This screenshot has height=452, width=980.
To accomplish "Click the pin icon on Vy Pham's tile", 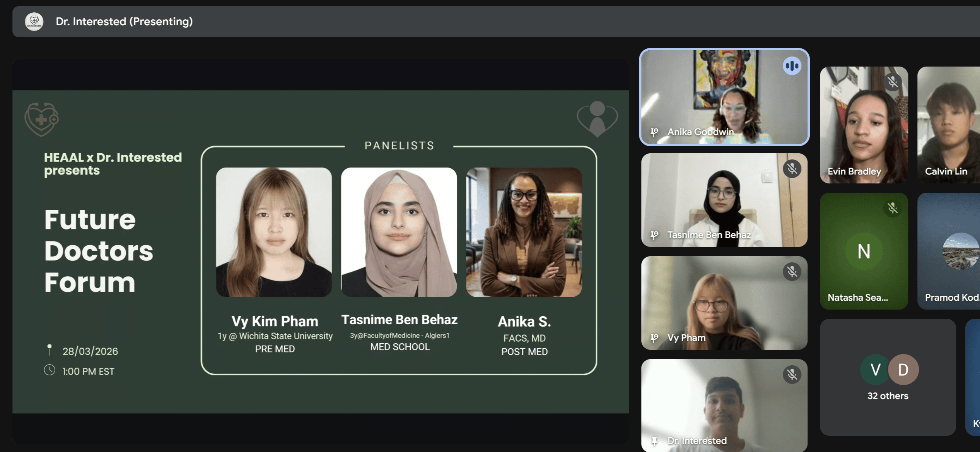I will (654, 338).
